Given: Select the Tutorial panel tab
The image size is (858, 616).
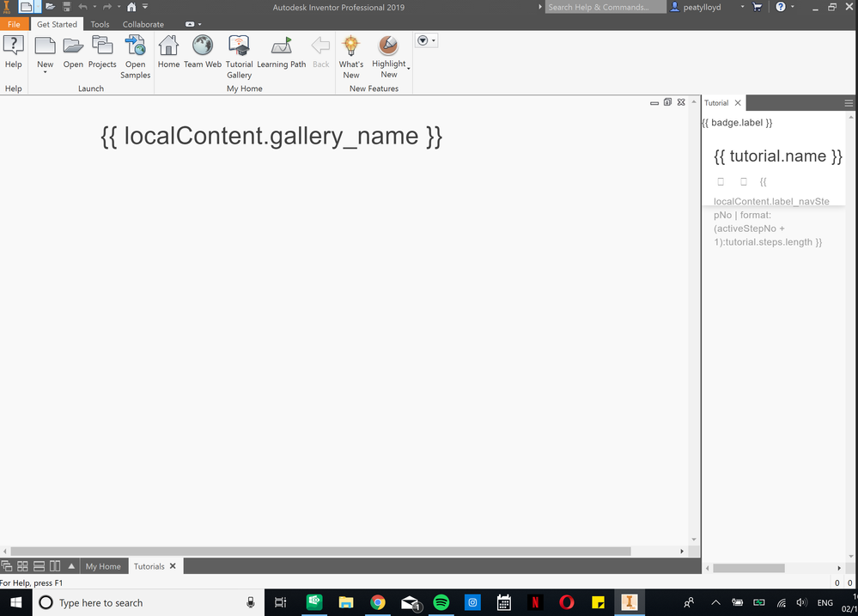Looking at the screenshot, I should click(716, 103).
